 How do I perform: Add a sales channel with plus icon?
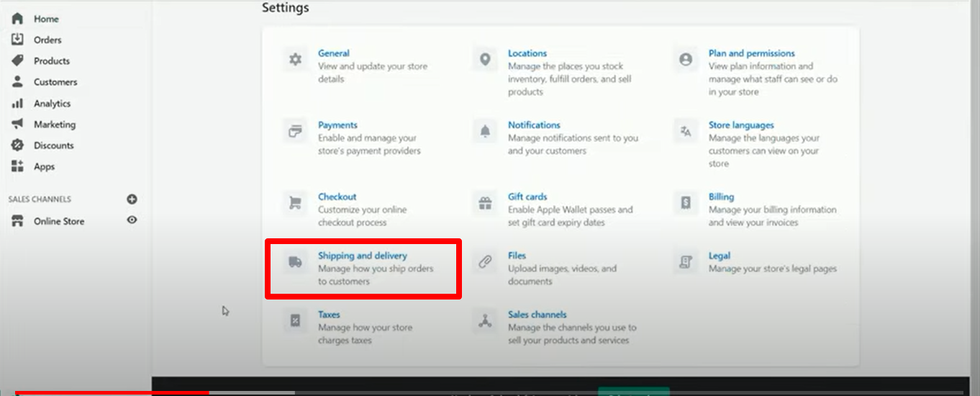coord(132,199)
